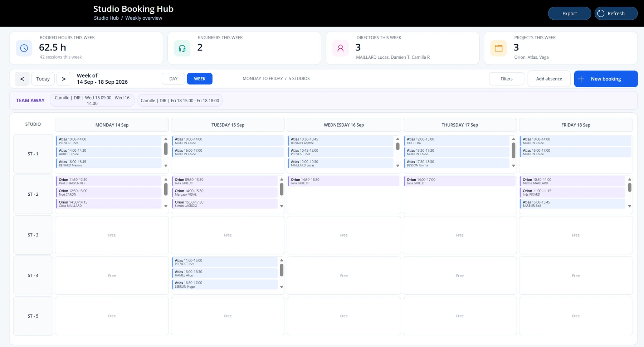Open the Filters panel

[507, 79]
